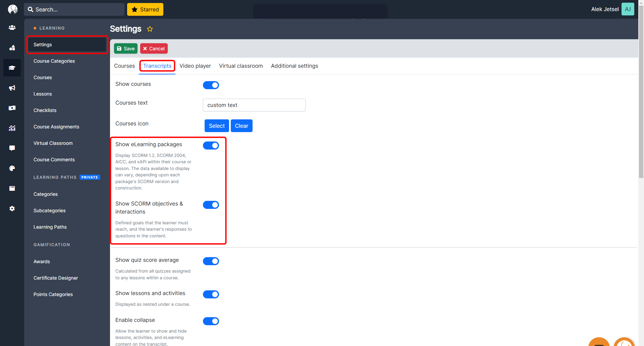Open the Additional settings tab
This screenshot has height=346, width=644.
294,66
